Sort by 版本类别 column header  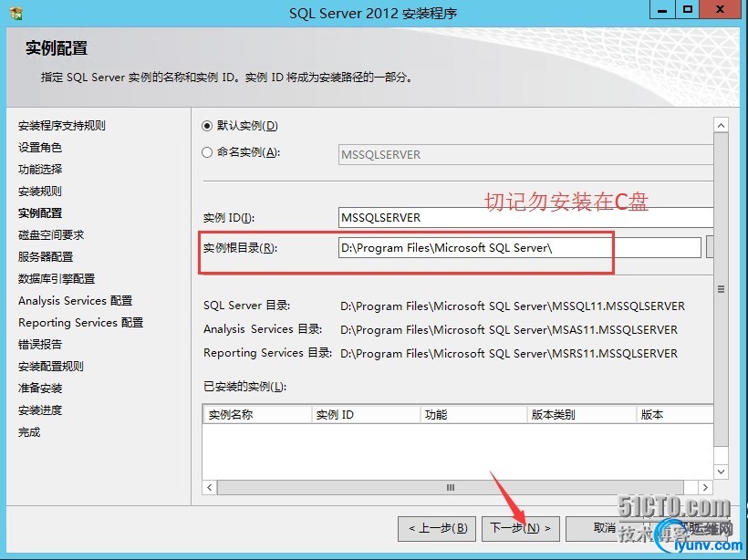click(x=582, y=414)
